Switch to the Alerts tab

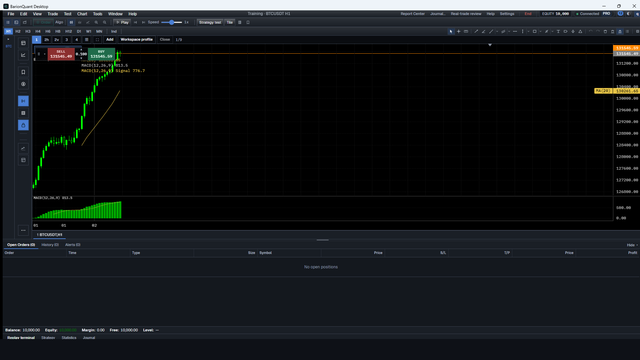pyautogui.click(x=73, y=245)
